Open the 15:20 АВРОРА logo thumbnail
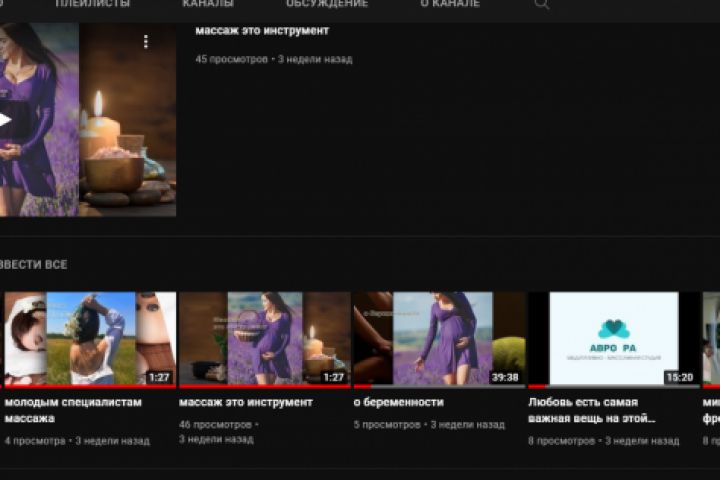 [614, 338]
